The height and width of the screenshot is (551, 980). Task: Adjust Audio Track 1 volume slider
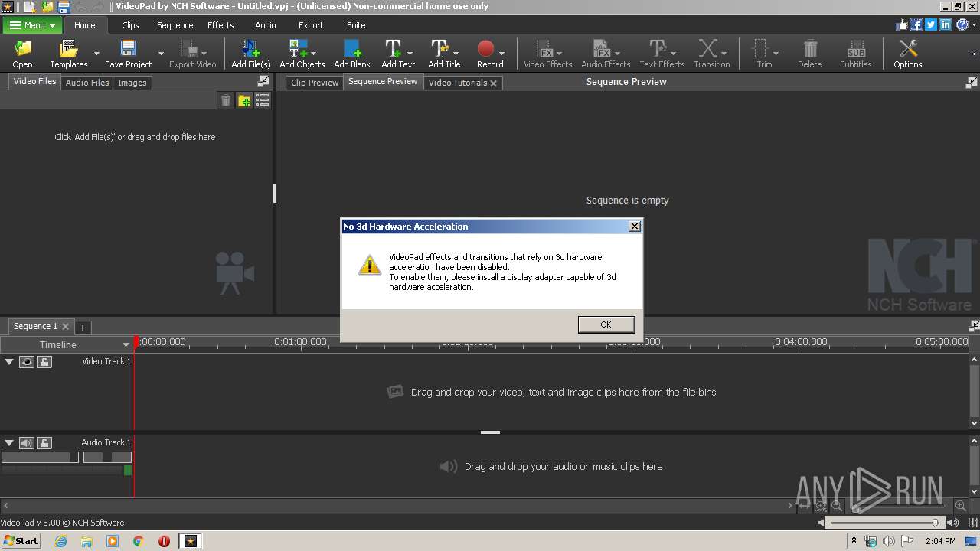(x=40, y=457)
